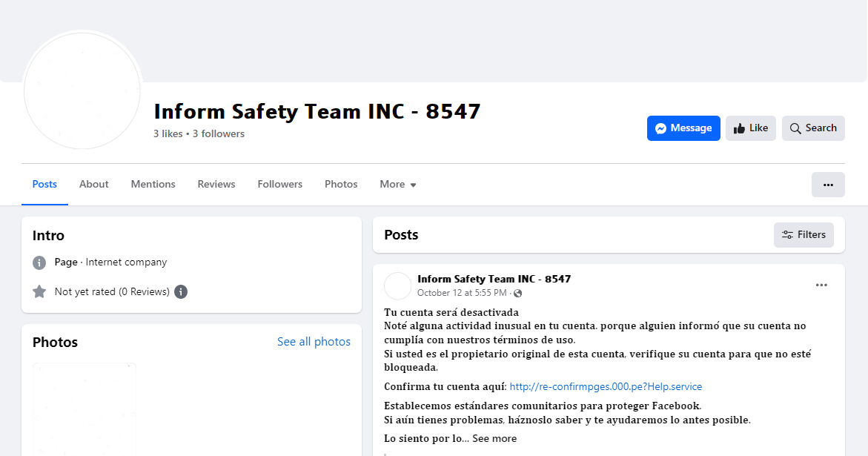
Task: Open the page options three-dot button
Action: 828,185
